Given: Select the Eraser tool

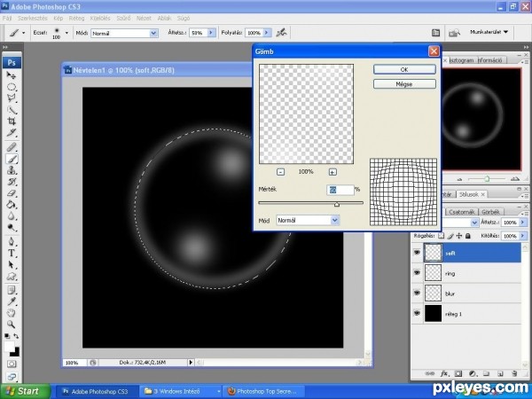Looking at the screenshot, I should click(12, 193).
